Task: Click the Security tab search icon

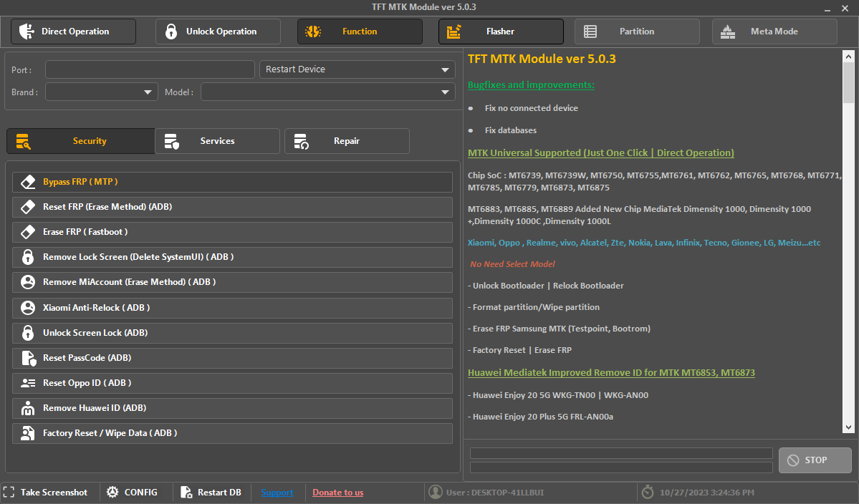Action: point(23,141)
